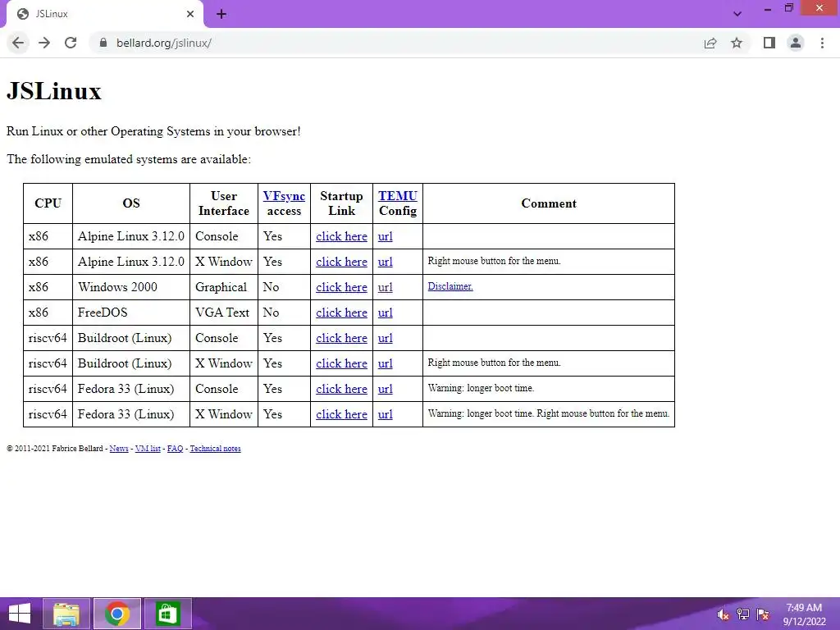Viewport: 840px width, 630px height.
Task: Open the url config for Fedora Console
Action: tap(386, 389)
